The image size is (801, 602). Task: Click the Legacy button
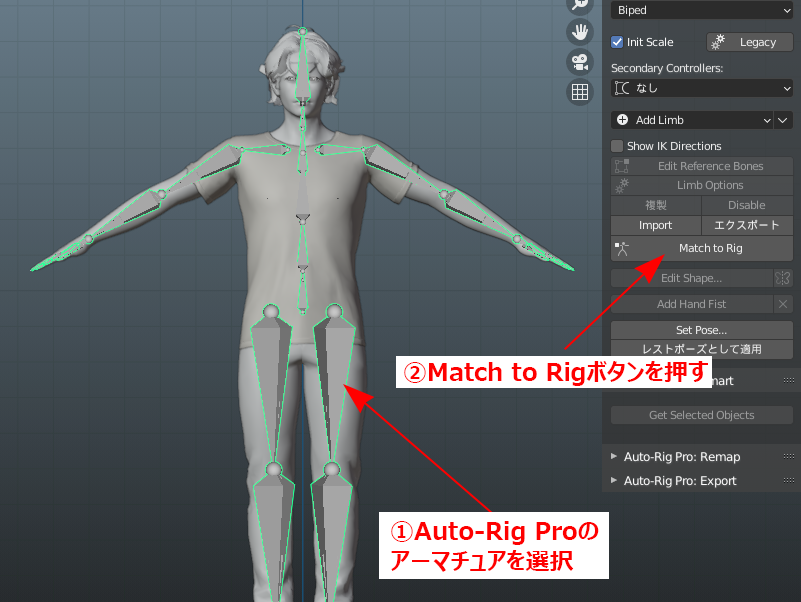click(x=749, y=42)
